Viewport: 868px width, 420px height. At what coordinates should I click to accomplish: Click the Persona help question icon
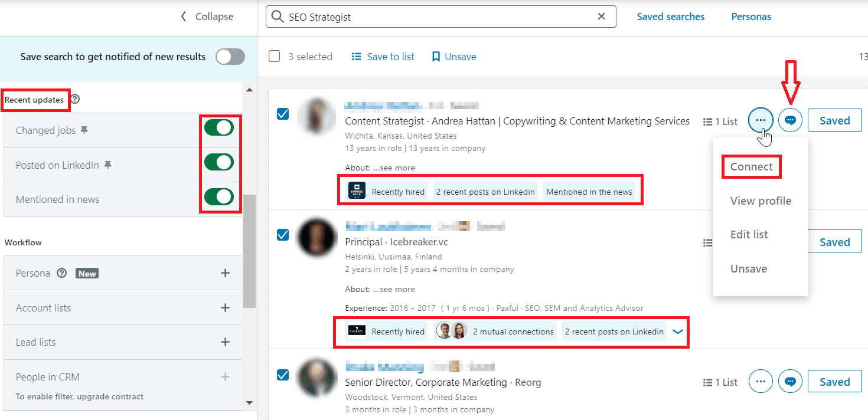point(61,273)
